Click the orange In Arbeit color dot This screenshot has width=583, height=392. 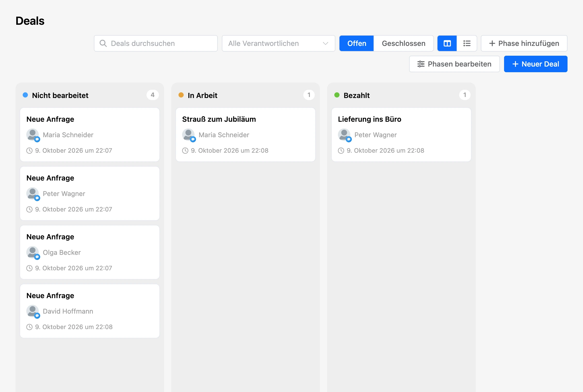coord(181,95)
